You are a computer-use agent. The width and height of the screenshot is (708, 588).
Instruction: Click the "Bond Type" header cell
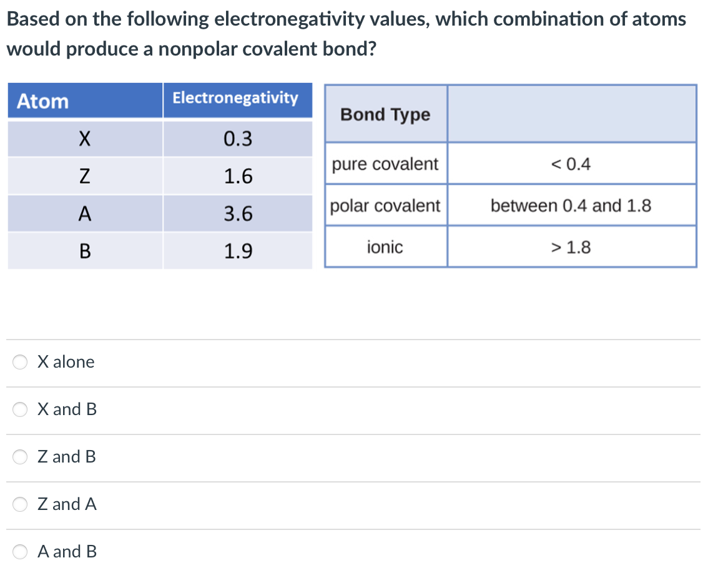[385, 114]
